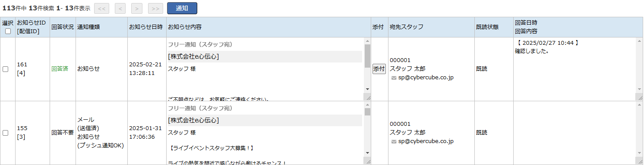Click スタッフ 太郎 name in row 155
644x165 pixels.
(x=407, y=133)
